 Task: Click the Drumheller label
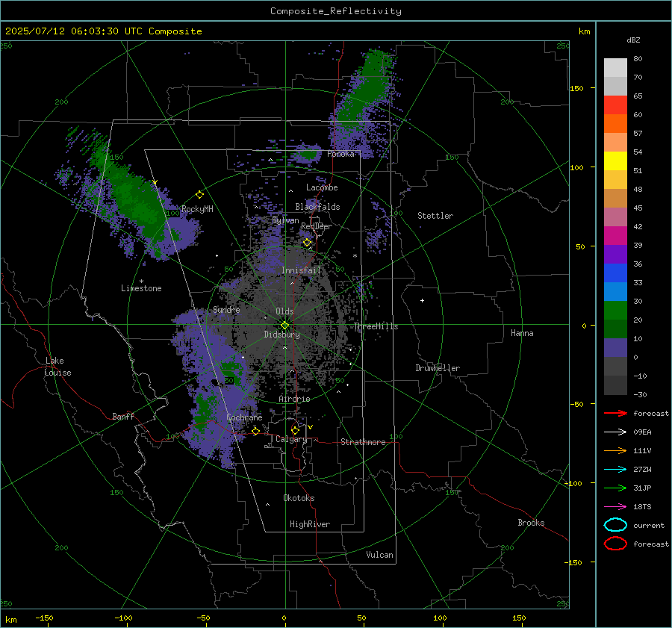[x=438, y=368]
